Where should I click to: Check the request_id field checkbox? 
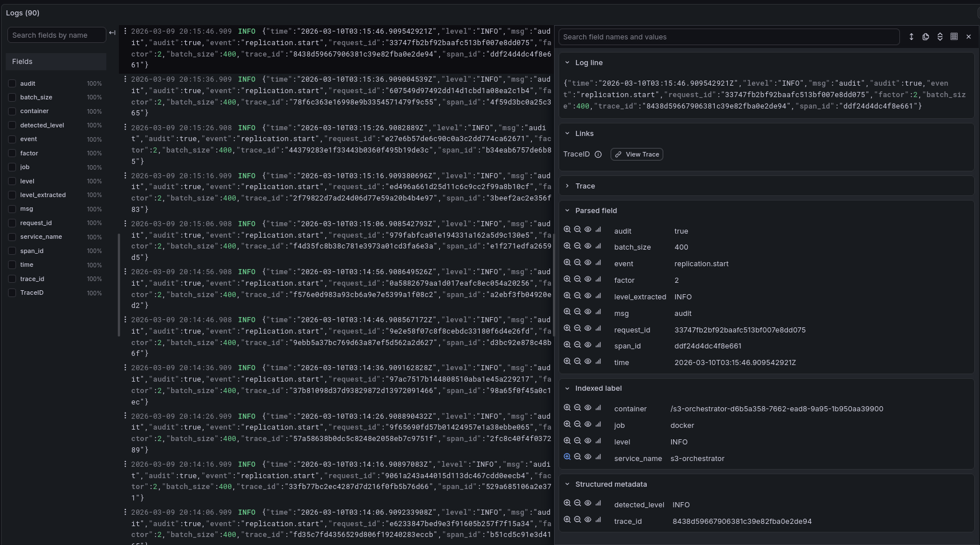(x=12, y=223)
